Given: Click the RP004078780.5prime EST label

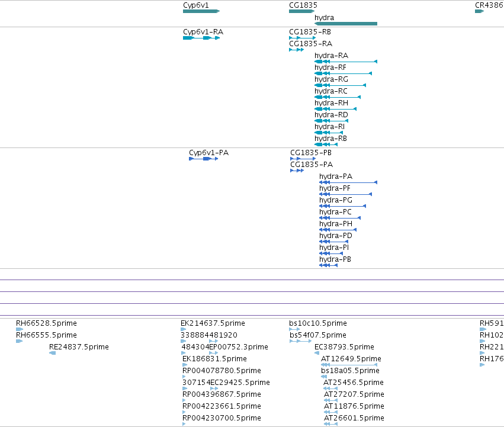Looking at the screenshot, I should click(x=221, y=371).
